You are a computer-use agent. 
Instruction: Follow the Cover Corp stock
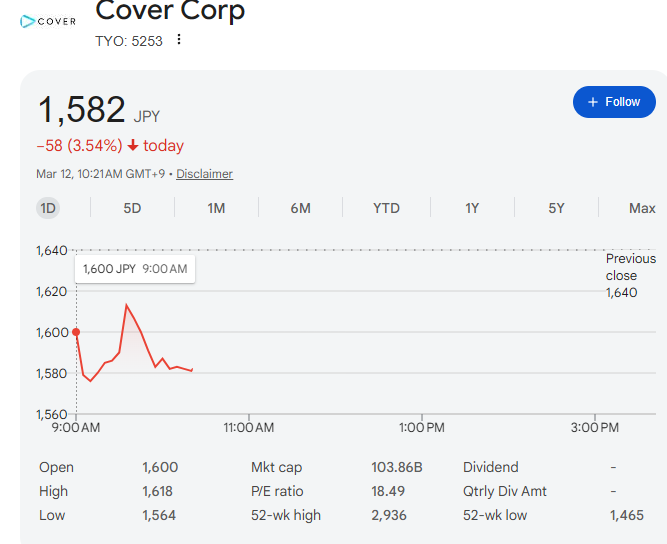tap(614, 102)
